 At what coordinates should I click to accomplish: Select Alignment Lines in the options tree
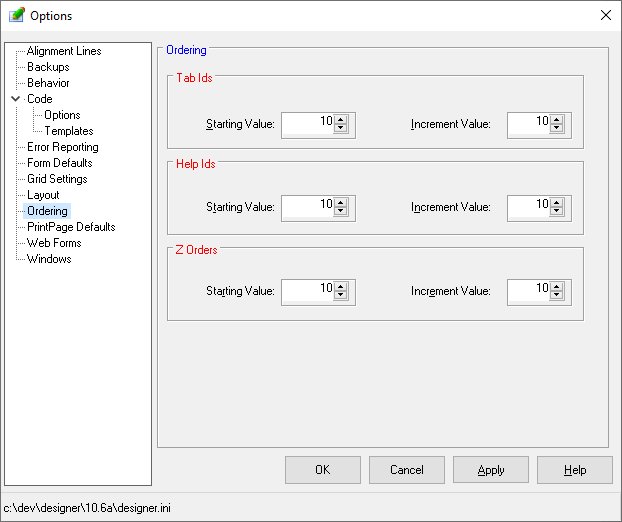(64, 51)
